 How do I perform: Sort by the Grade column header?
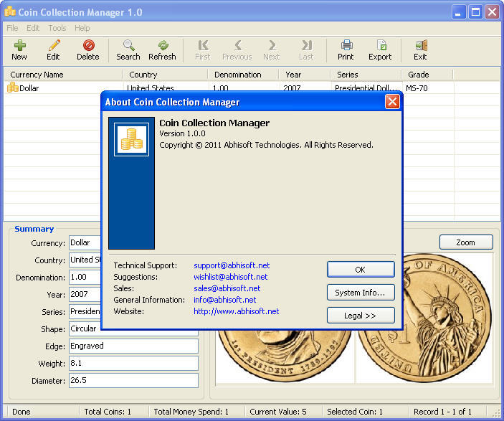pyautogui.click(x=427, y=75)
